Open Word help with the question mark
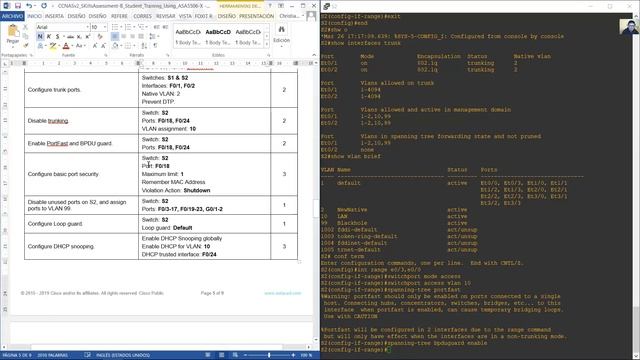The width and height of the screenshot is (640, 360). (269, 6)
